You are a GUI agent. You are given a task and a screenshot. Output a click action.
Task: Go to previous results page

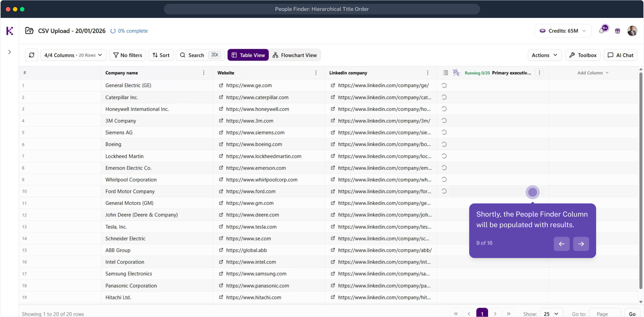pyautogui.click(x=469, y=314)
